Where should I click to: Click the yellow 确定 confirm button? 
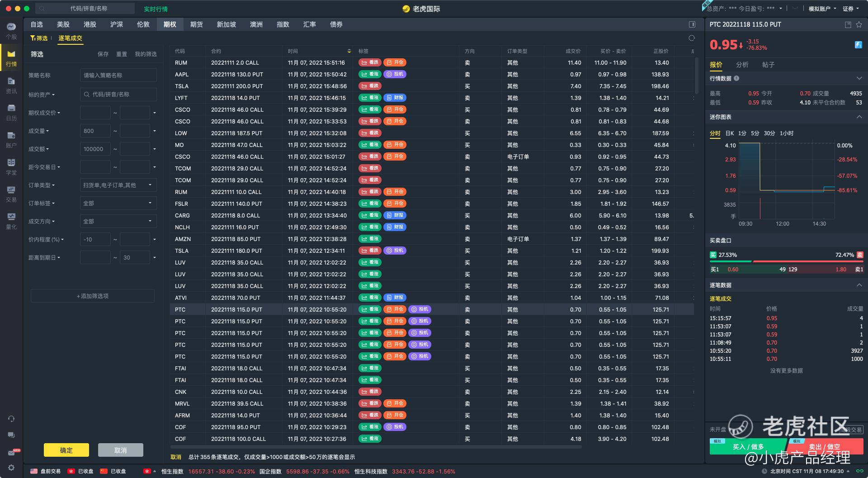point(66,450)
